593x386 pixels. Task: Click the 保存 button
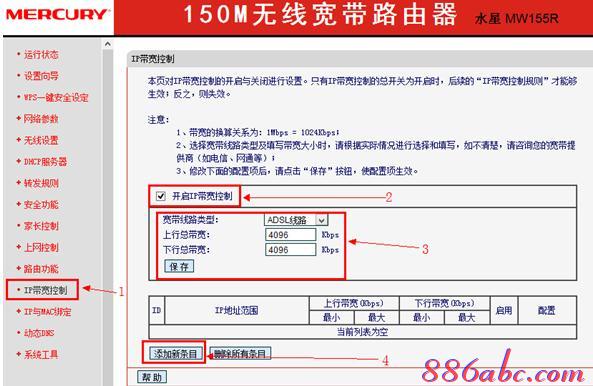click(x=179, y=266)
